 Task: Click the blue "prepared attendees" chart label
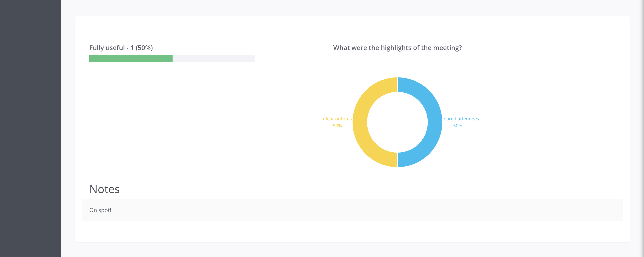pos(460,119)
